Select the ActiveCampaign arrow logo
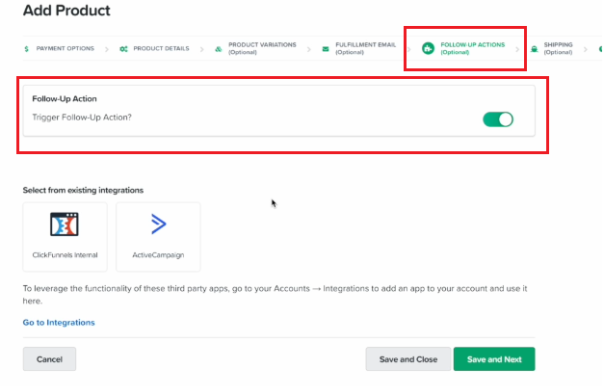607x386 pixels. pos(158,224)
